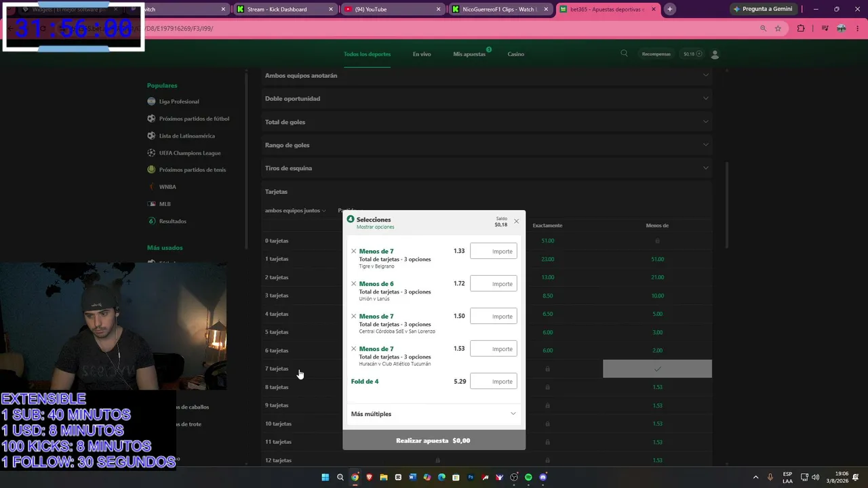Open the $0,18 balance deposit button

(692, 54)
